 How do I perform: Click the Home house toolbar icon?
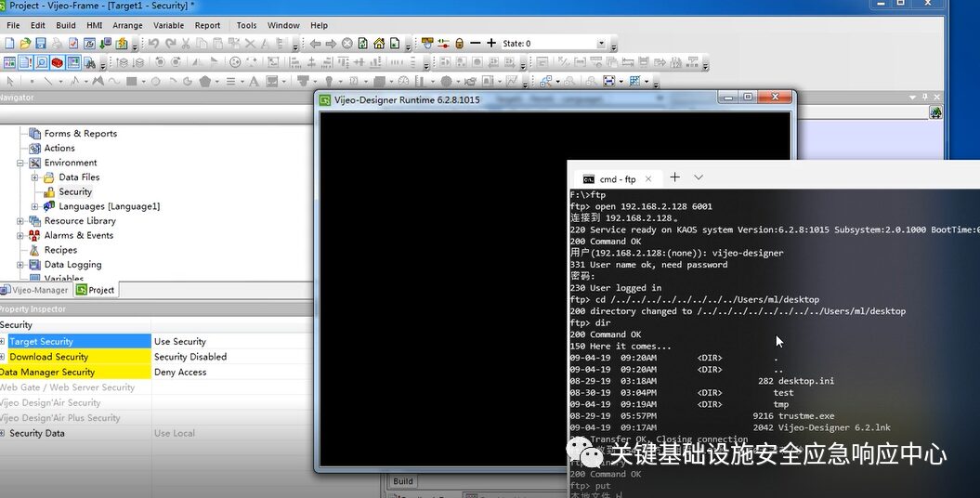(379, 43)
